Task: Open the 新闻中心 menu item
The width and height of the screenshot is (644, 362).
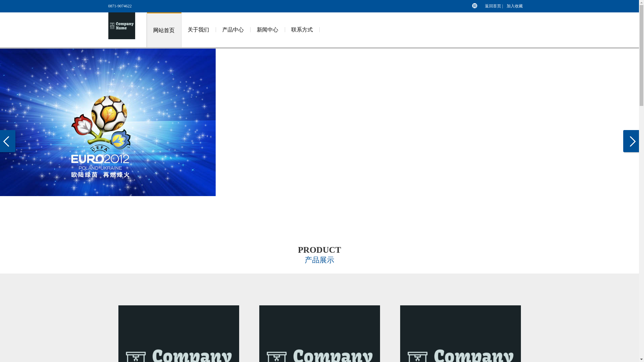Action: [267, 30]
